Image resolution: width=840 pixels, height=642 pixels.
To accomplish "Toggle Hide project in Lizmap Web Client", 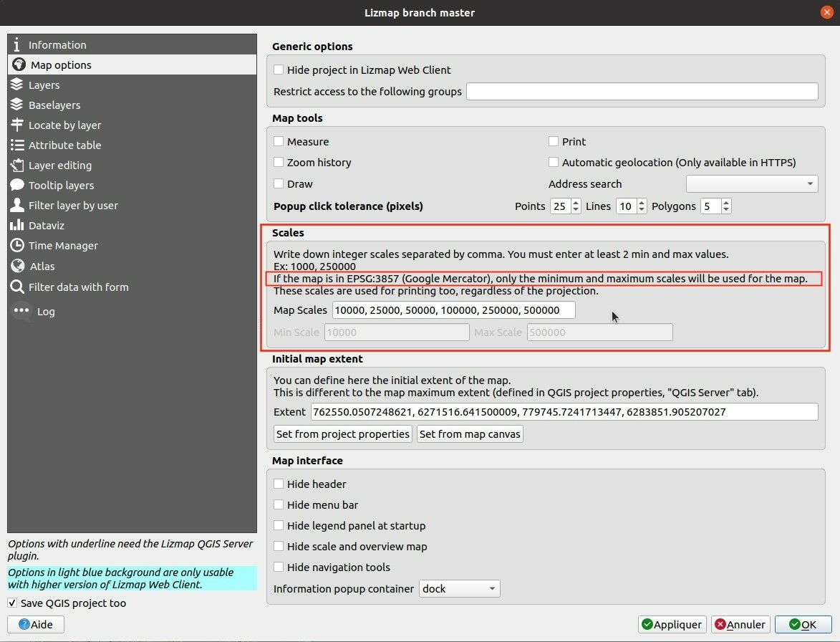I will coord(279,70).
